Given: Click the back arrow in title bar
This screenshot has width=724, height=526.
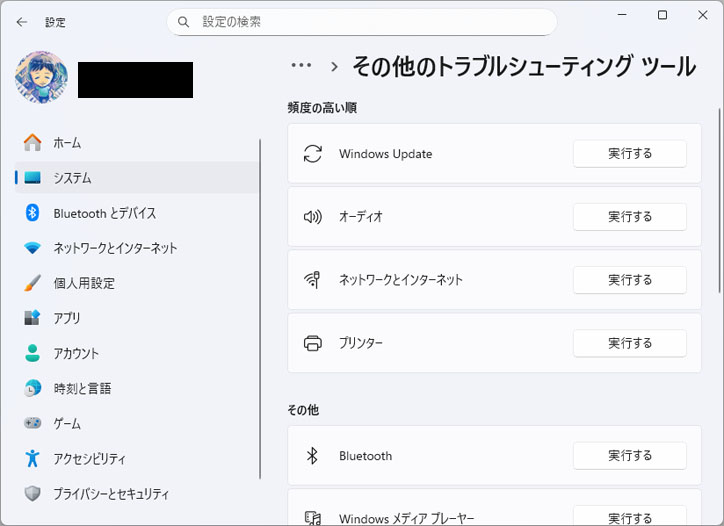Looking at the screenshot, I should pos(22,21).
